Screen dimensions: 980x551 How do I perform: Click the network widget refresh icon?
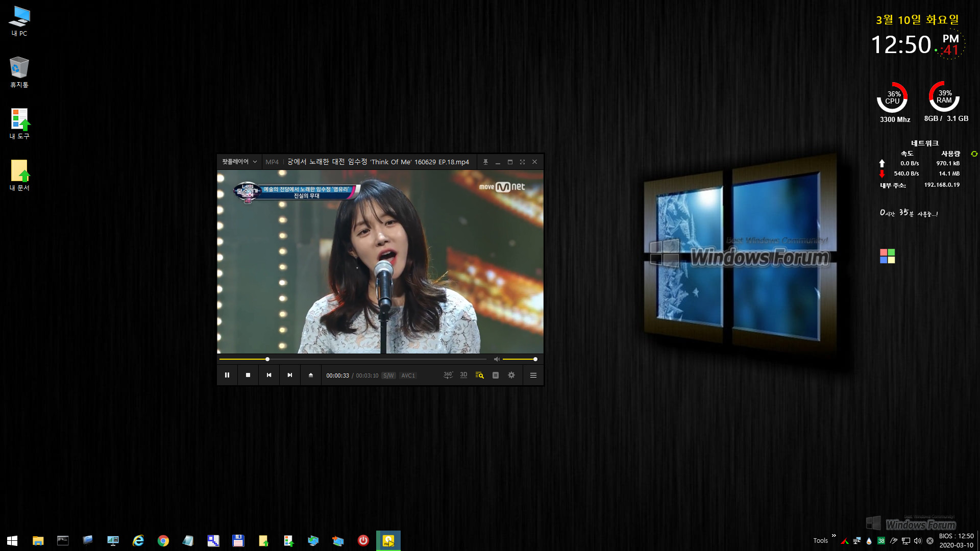974,154
